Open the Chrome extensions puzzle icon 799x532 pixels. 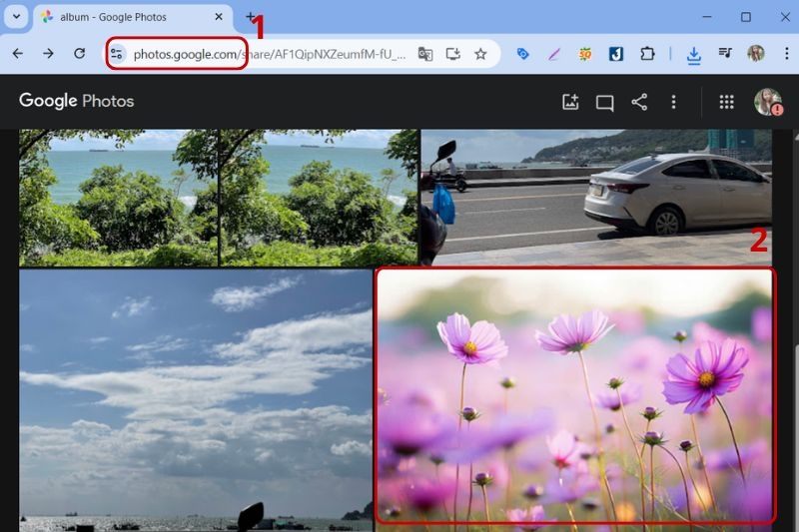647,54
